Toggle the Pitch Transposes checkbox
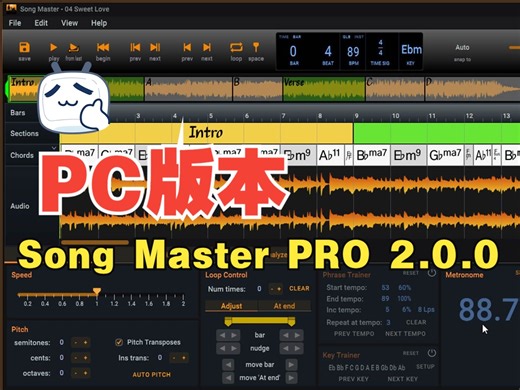520x390 pixels. tap(119, 342)
